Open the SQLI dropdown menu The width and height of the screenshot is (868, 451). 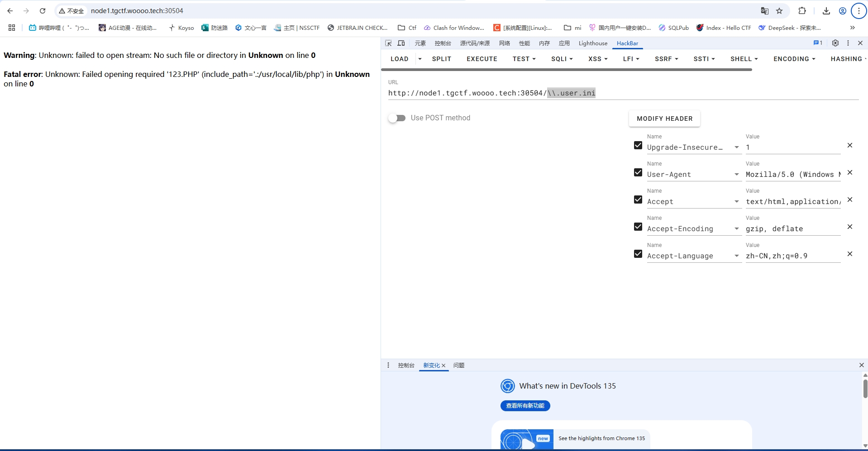(x=562, y=59)
